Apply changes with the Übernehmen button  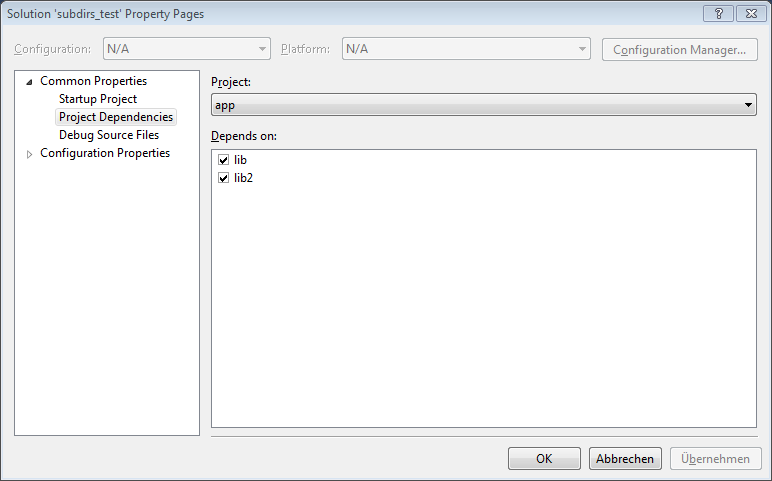[715, 459]
